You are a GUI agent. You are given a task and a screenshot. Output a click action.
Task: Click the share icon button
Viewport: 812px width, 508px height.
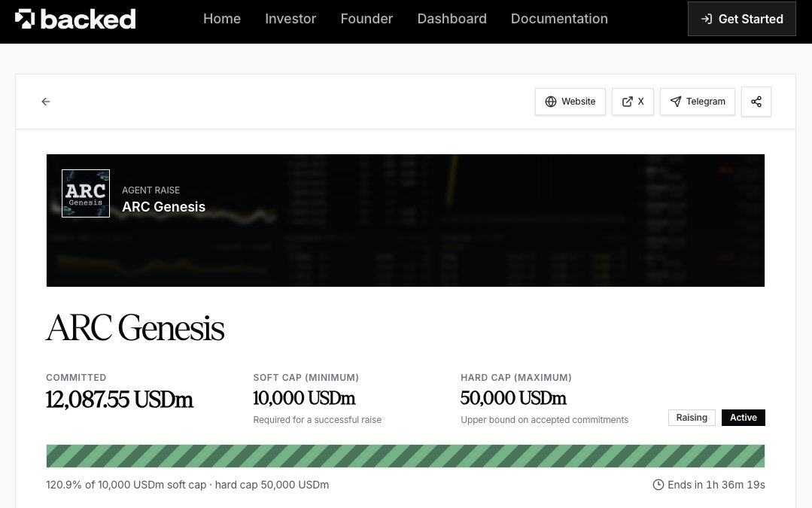[x=756, y=102]
